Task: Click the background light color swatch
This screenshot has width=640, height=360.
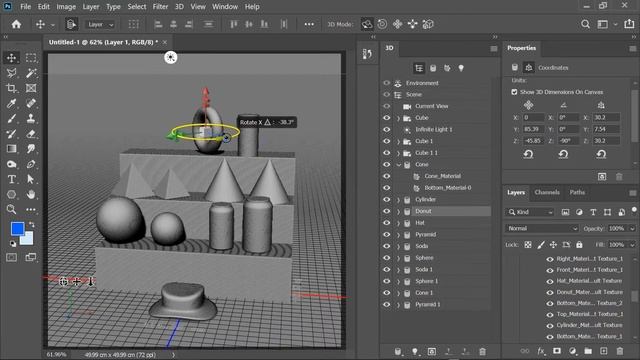Action: pos(28,239)
